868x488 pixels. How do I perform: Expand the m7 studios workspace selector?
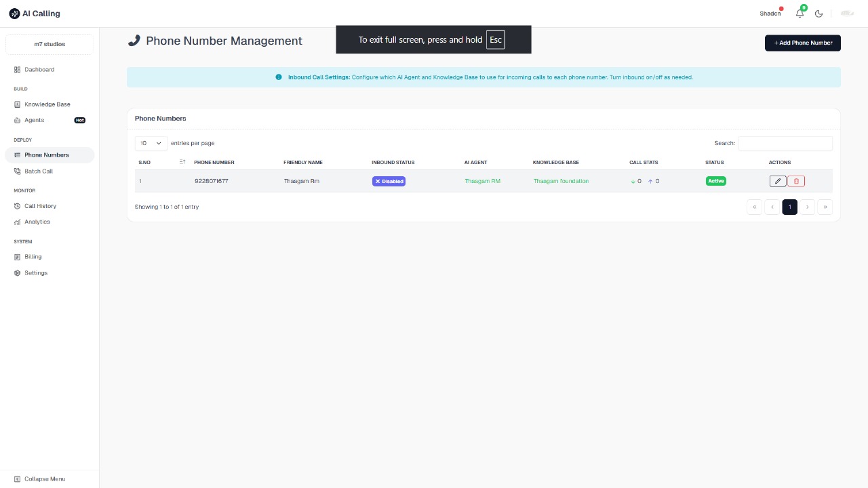coord(50,44)
